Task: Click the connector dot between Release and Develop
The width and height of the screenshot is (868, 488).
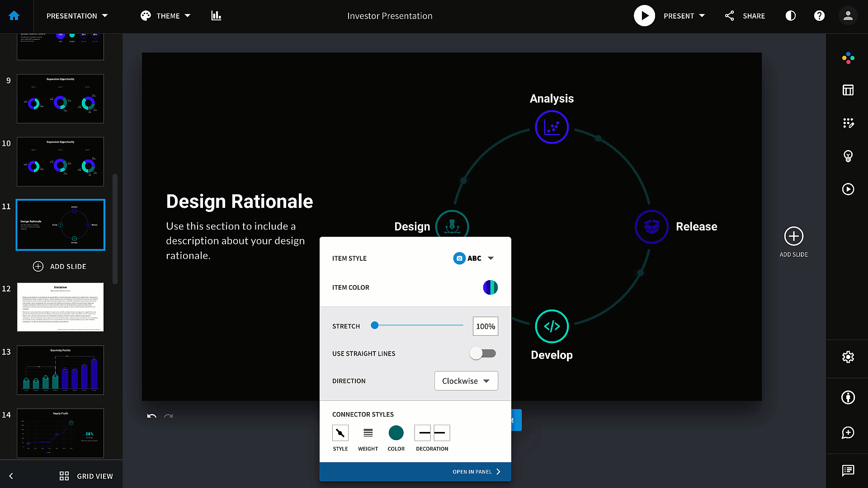Action: click(x=640, y=273)
